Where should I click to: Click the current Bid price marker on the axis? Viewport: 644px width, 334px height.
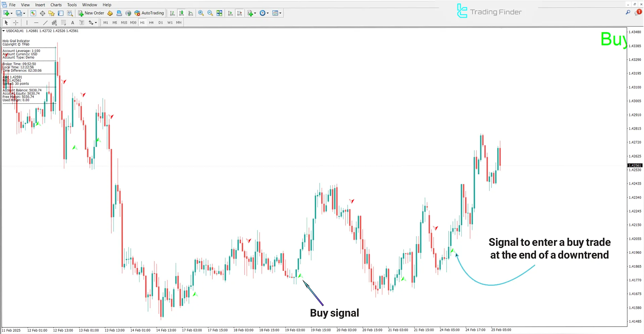pyautogui.click(x=635, y=165)
